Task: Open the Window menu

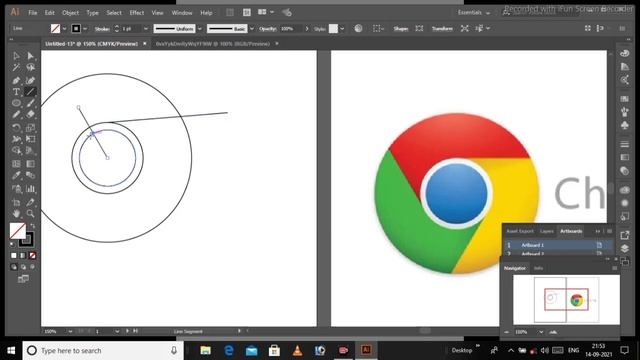Action: click(182, 13)
